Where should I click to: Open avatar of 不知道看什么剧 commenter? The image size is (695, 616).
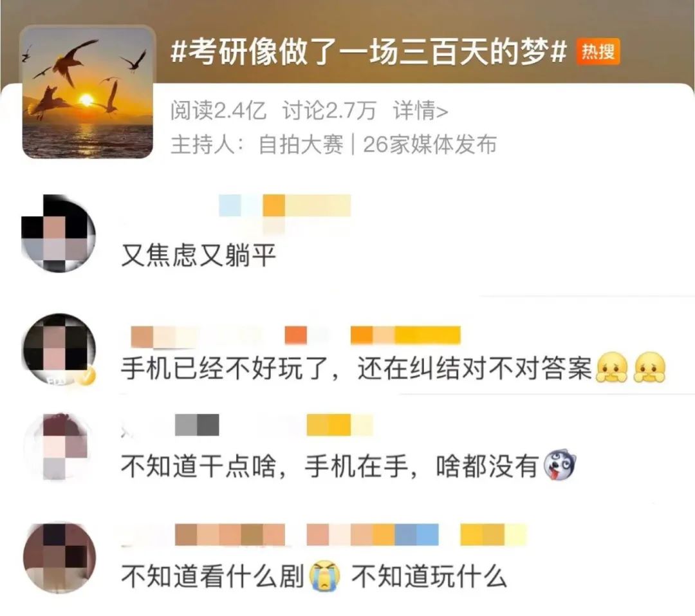pyautogui.click(x=59, y=557)
